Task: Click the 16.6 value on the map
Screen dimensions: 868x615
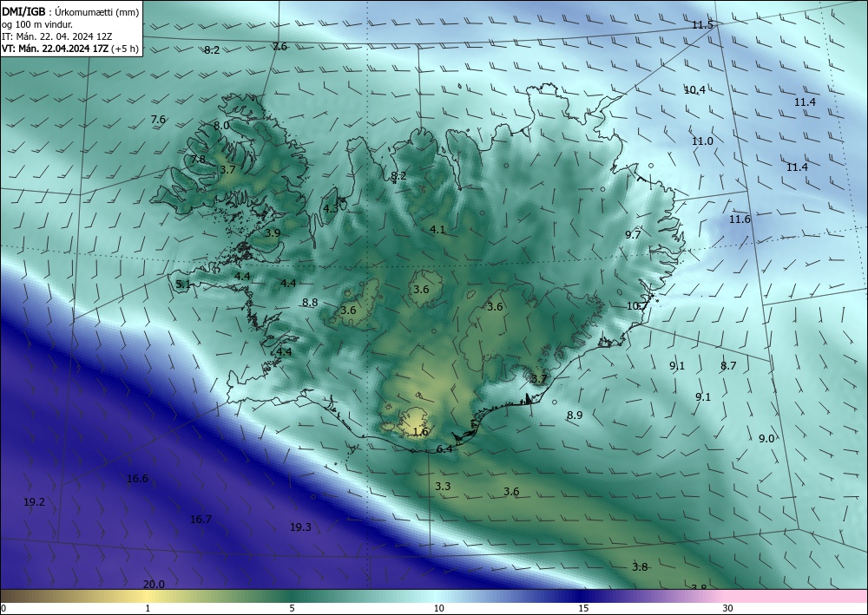Action: pyautogui.click(x=137, y=479)
